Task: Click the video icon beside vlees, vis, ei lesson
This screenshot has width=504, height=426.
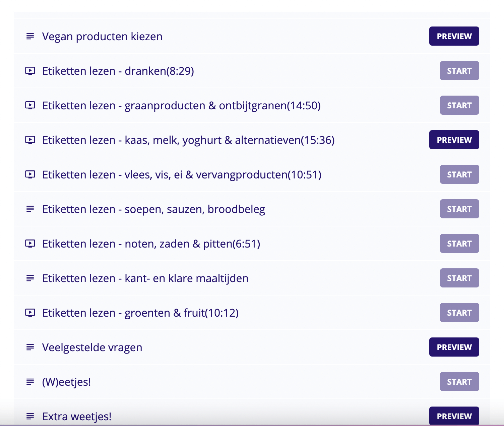Action: pyautogui.click(x=30, y=174)
